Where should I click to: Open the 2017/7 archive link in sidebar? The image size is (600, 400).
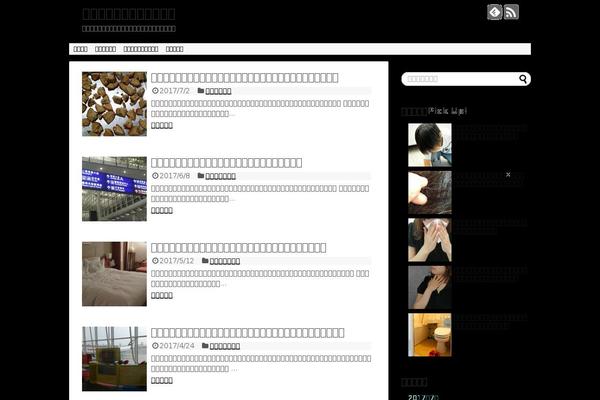(x=423, y=397)
